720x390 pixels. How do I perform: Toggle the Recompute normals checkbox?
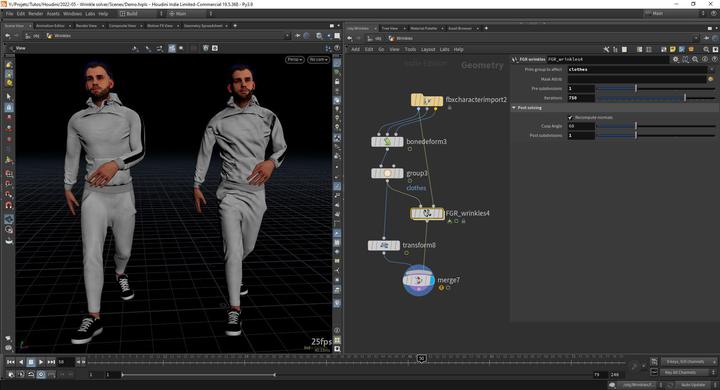coord(570,118)
